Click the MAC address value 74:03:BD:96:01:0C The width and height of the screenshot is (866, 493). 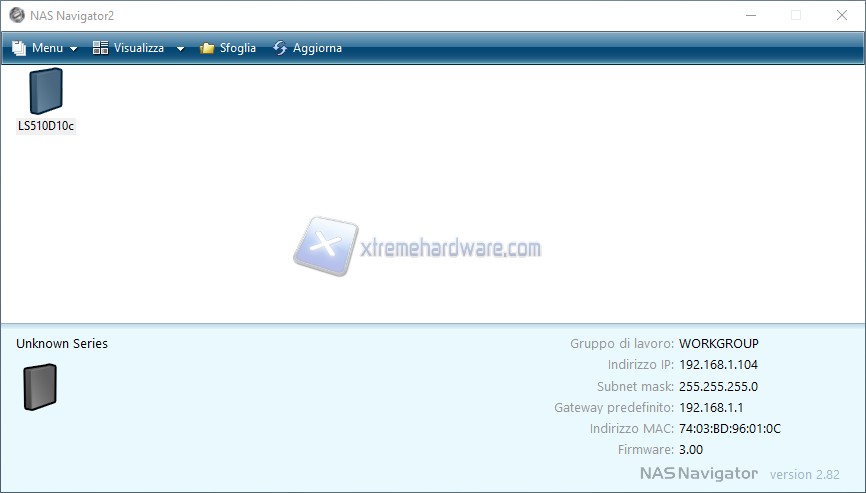click(730, 428)
